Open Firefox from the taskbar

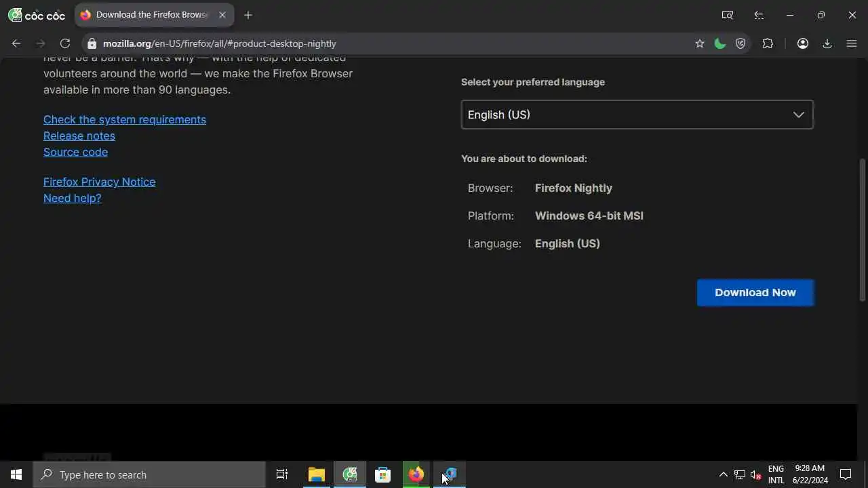click(416, 474)
